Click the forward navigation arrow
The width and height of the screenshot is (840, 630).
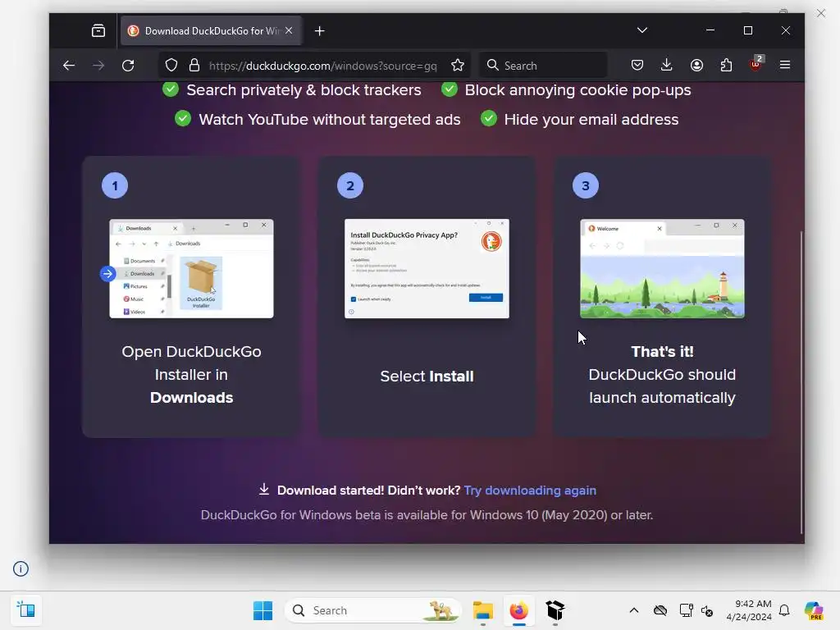[98, 66]
